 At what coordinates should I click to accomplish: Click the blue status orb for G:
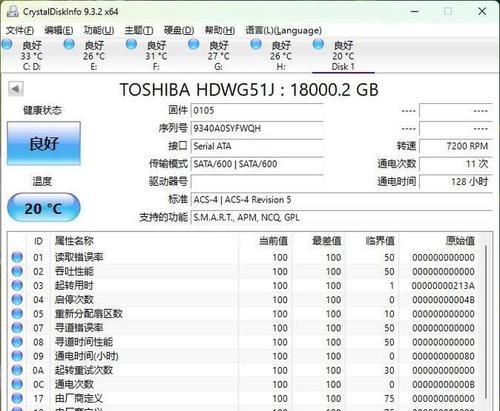click(x=194, y=44)
